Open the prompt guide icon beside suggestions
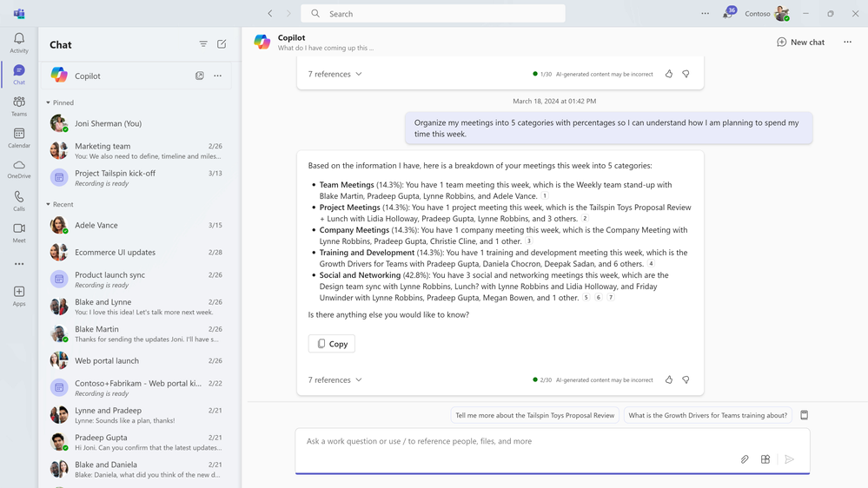 805,415
